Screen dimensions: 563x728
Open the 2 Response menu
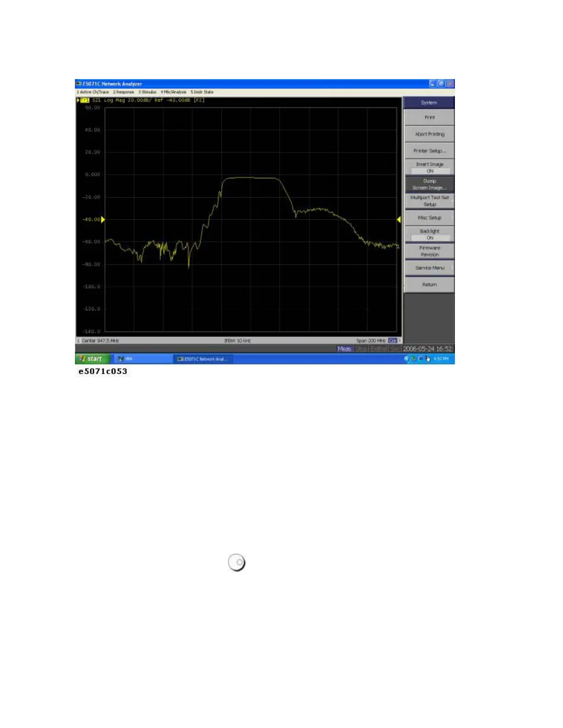124,92
